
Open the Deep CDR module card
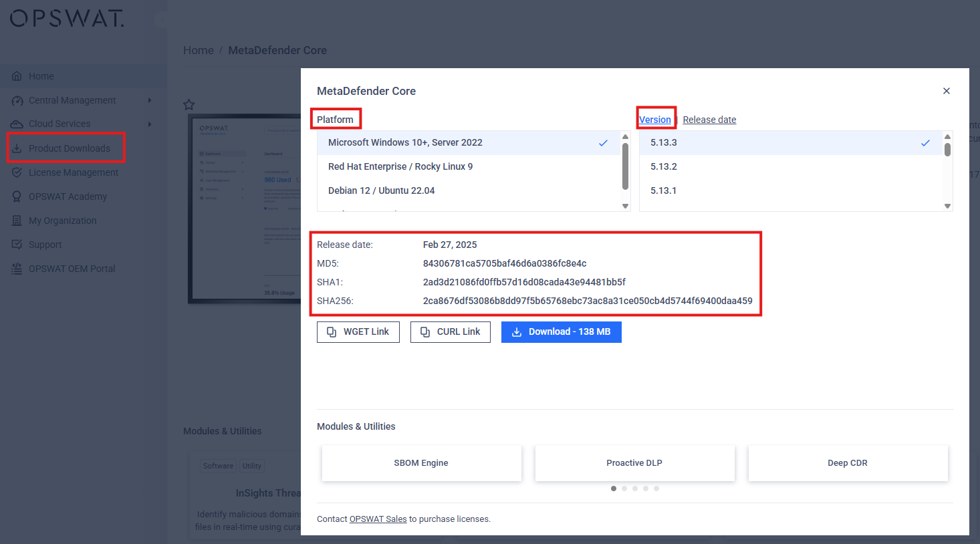tap(848, 463)
